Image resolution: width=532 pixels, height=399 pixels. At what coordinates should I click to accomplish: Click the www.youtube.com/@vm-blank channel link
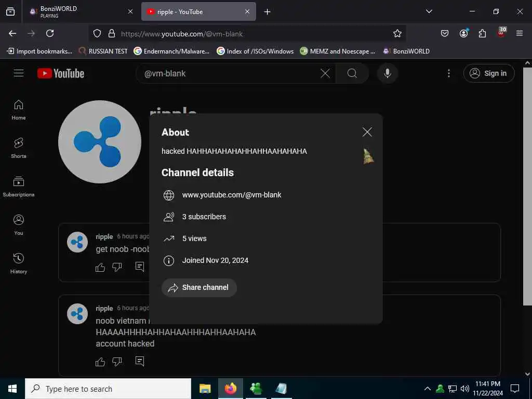(x=232, y=195)
